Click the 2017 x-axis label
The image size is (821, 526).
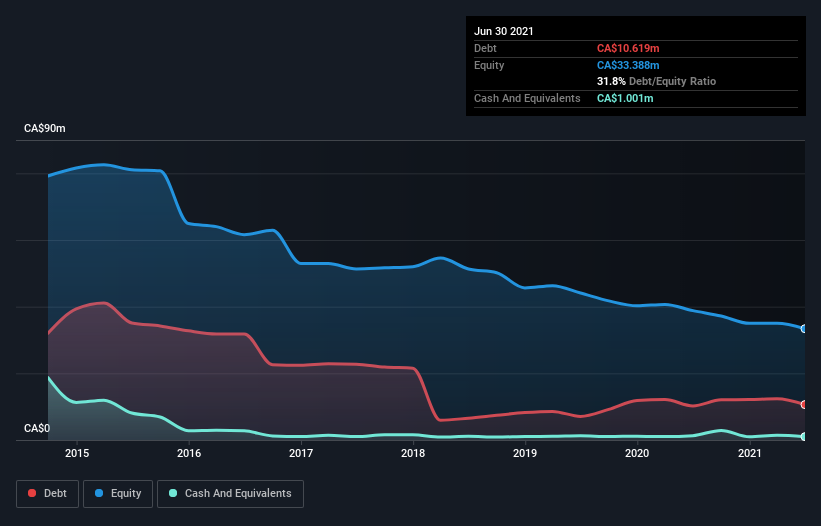click(301, 453)
